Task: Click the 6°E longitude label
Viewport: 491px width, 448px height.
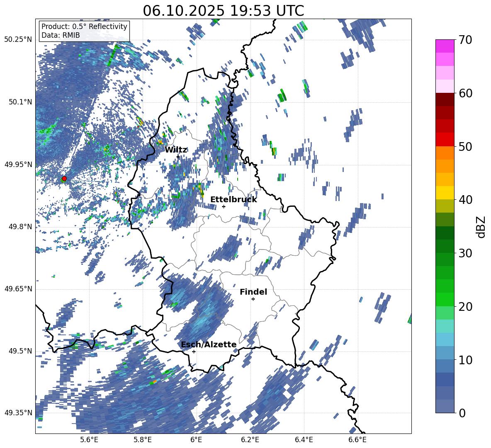Action: point(196,440)
